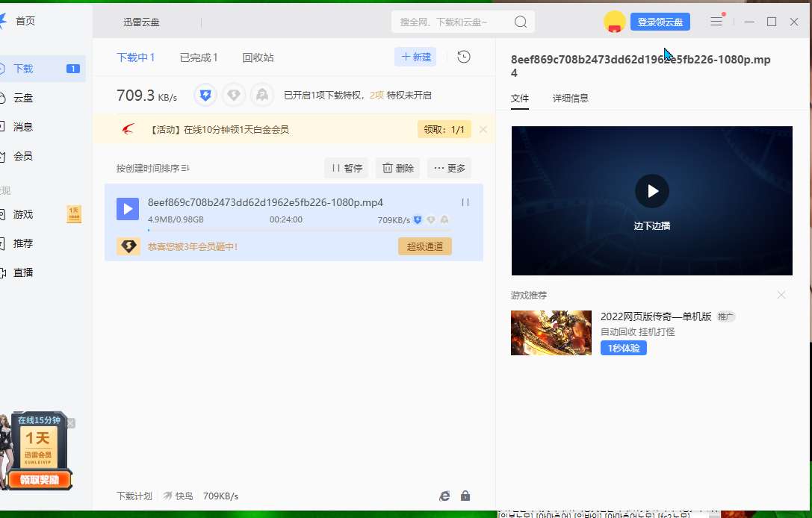The image size is (812, 518).
Task: Click the 下载计划 link at the bottom
Action: (134, 496)
